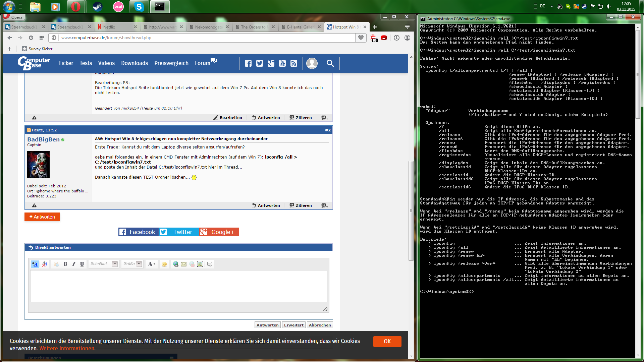Image resolution: width=644 pixels, height=362 pixels.
Task: Click the insert image icon
Action: click(x=200, y=264)
